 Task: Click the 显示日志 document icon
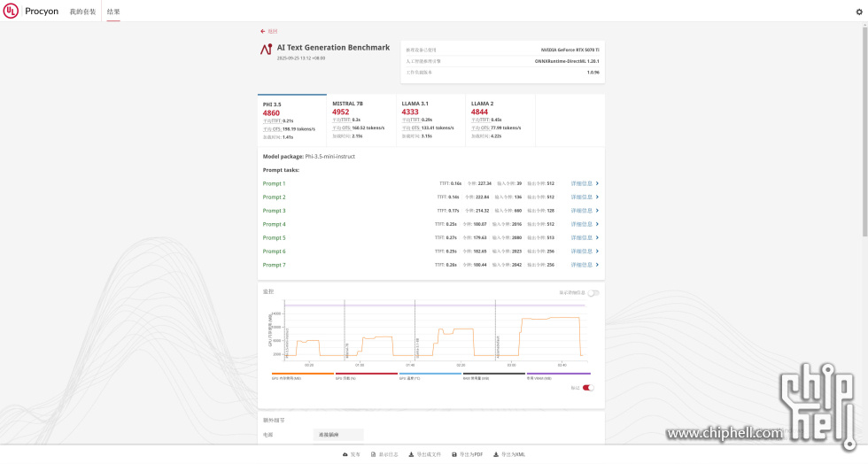pos(373,454)
